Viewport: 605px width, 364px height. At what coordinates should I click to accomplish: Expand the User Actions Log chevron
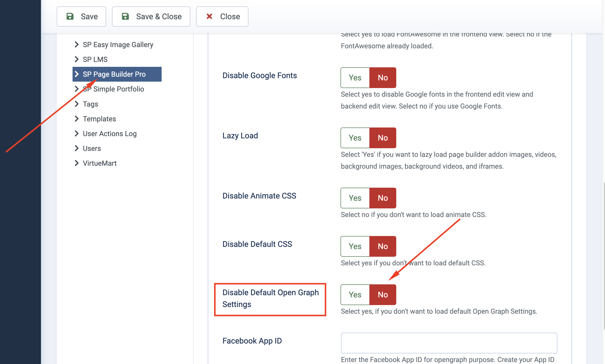pos(77,134)
